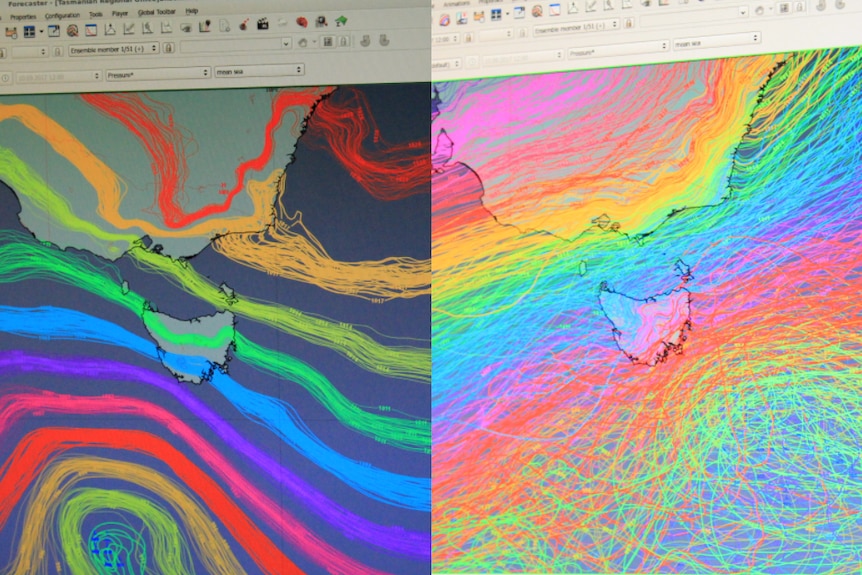Open the small stepper field left of faded lock, left screen

pyautogui.click(x=30, y=53)
